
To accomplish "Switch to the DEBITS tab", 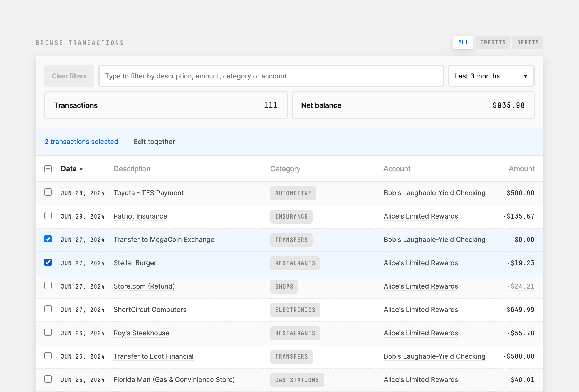I will click(528, 43).
